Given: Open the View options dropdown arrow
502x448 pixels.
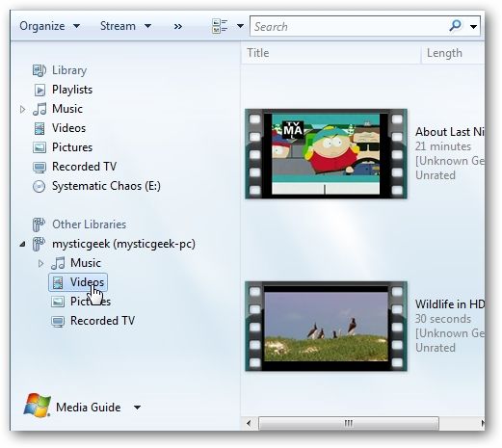Looking at the screenshot, I should point(240,26).
